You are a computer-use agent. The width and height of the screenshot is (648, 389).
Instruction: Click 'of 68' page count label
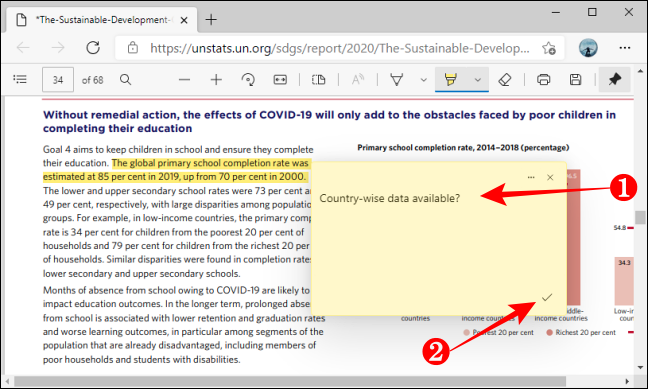coord(93,80)
